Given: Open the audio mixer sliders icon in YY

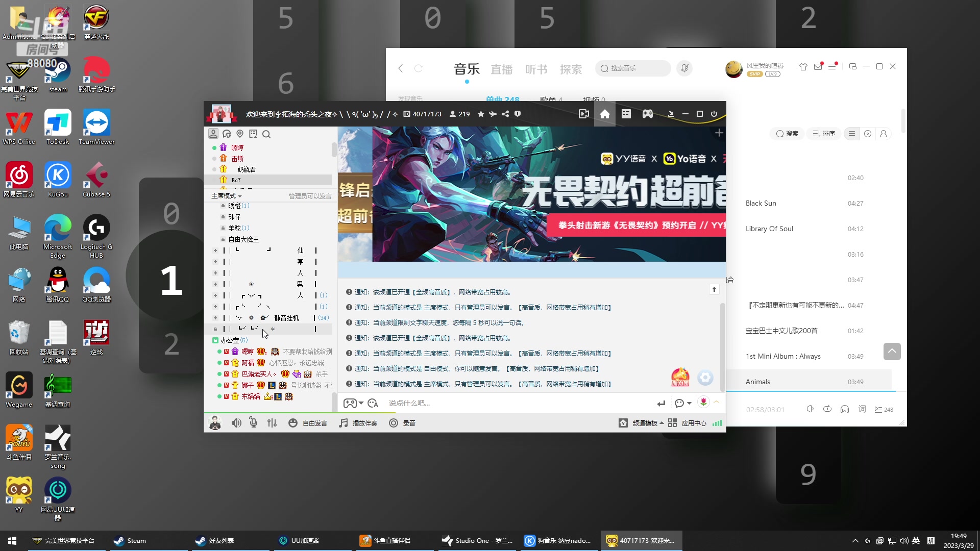Looking at the screenshot, I should tap(272, 422).
